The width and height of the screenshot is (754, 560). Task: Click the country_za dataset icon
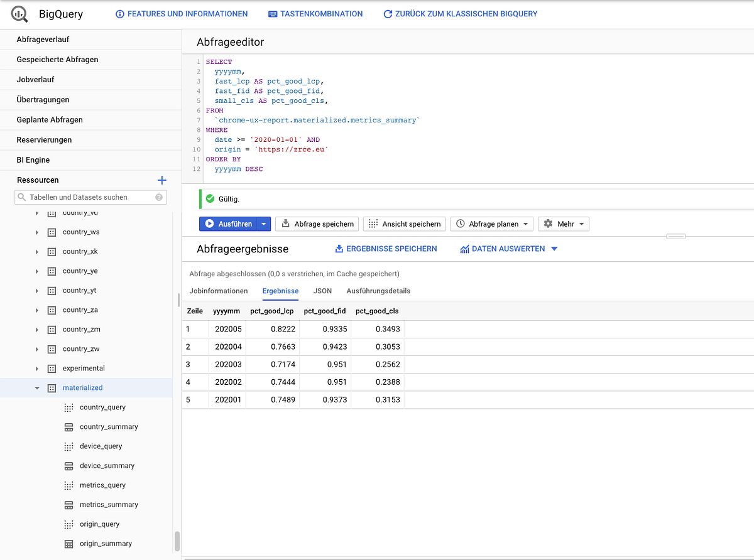52,310
